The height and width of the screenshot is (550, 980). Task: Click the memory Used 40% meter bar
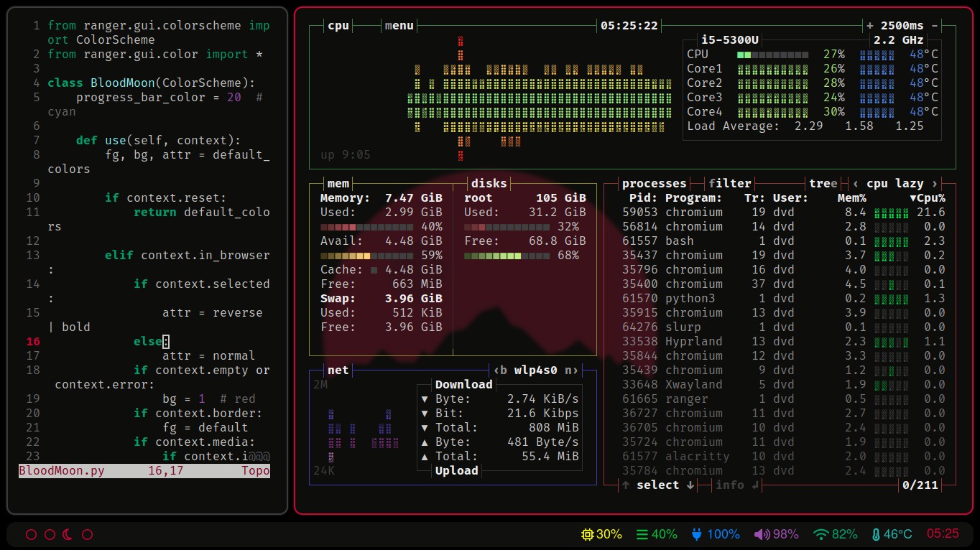(x=366, y=226)
